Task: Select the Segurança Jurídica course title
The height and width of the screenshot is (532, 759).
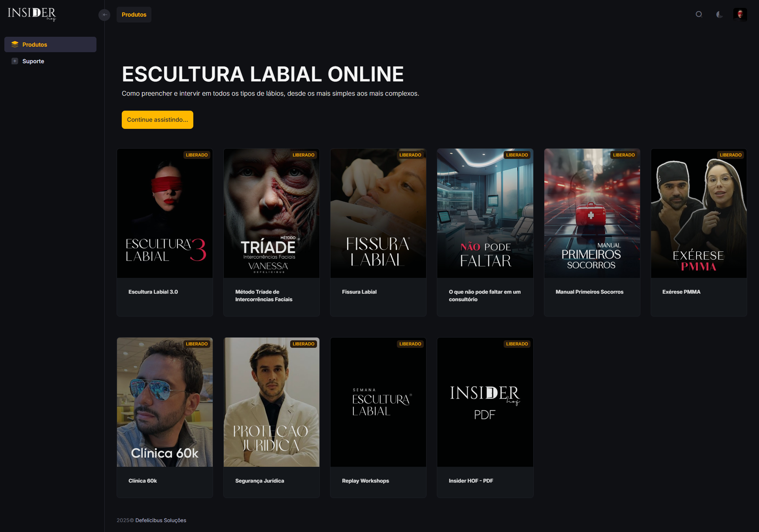Action: pyautogui.click(x=259, y=481)
